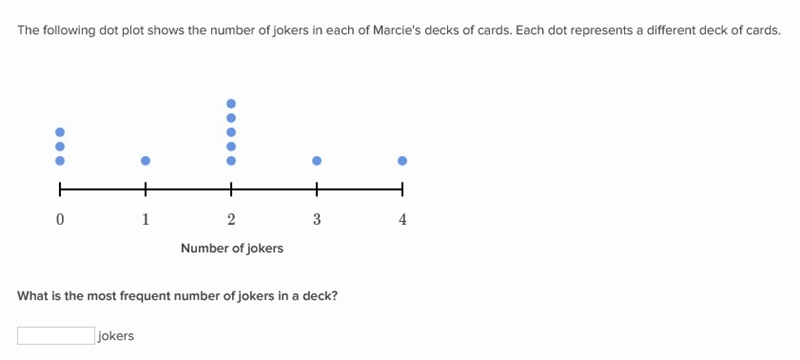Click the single dot above 1

point(145,161)
